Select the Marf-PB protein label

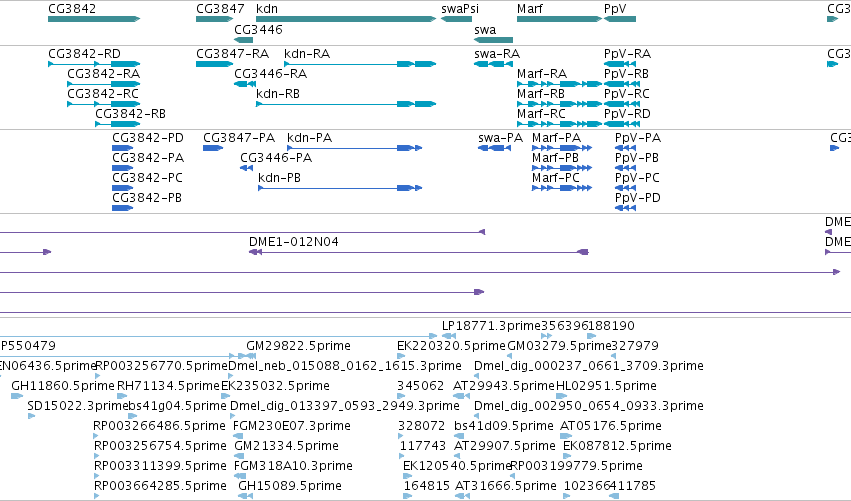point(556,157)
